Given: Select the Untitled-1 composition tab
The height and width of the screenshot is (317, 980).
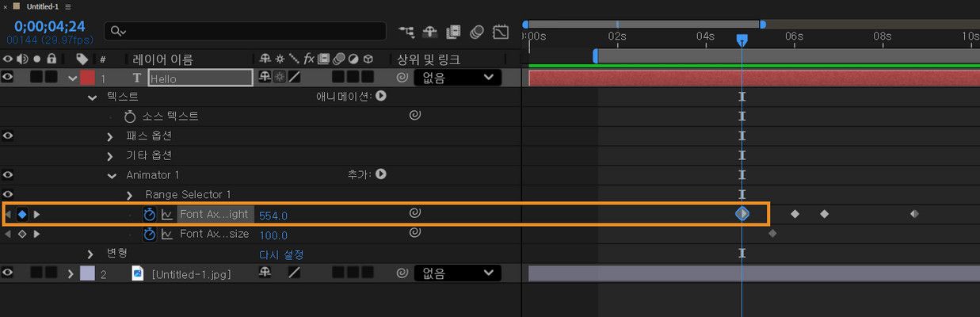Looking at the screenshot, I should point(41,6).
